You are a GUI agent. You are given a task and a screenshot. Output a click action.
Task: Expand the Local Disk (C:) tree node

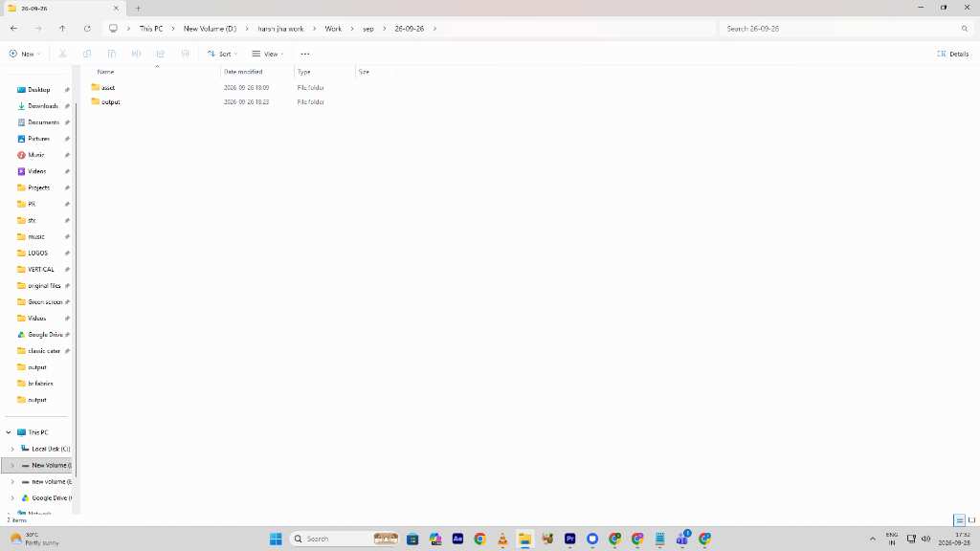tap(12, 449)
